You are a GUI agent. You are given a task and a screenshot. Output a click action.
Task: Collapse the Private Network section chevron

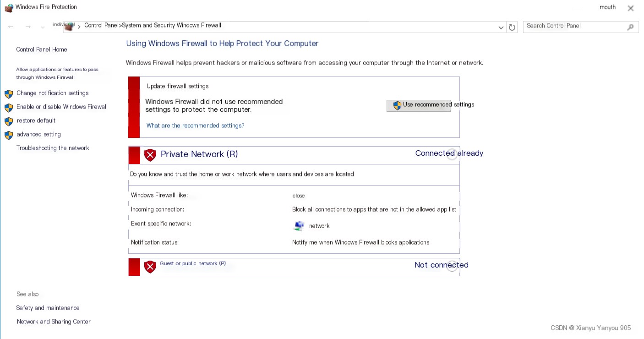click(x=452, y=154)
